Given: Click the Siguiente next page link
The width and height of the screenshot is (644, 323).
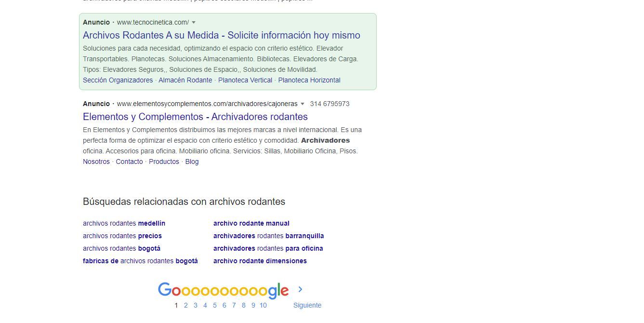Looking at the screenshot, I should [307, 305].
